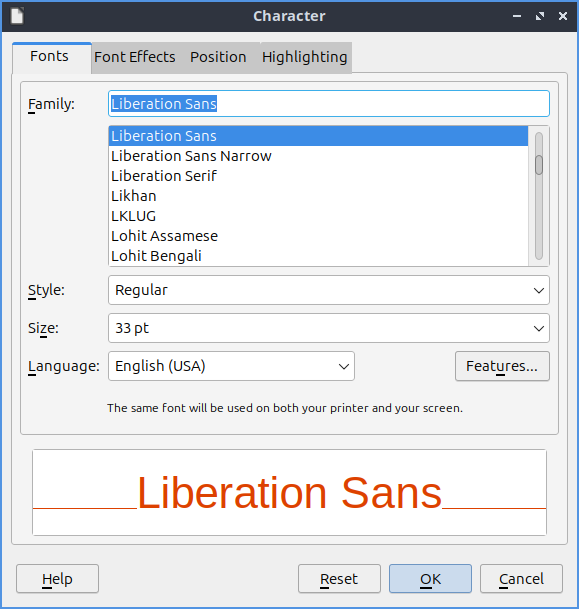This screenshot has width=579, height=609.
Task: Expand the Language dropdown English (USA)
Action: [231, 366]
